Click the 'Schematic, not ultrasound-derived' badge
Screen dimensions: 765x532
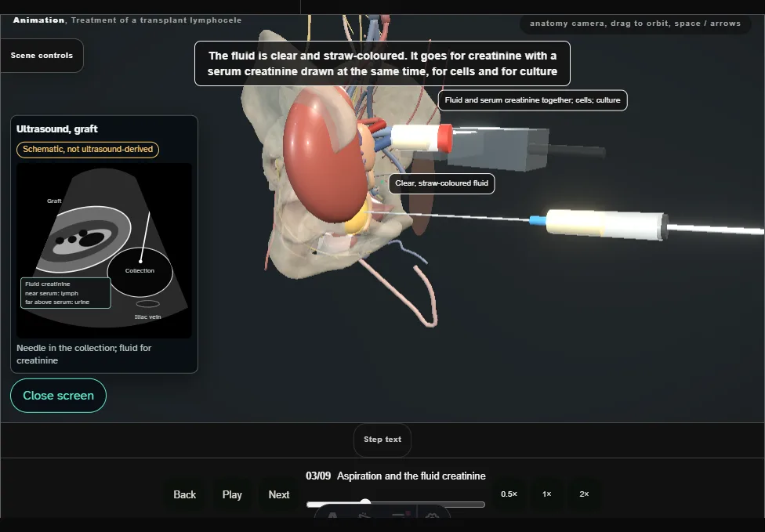click(88, 149)
